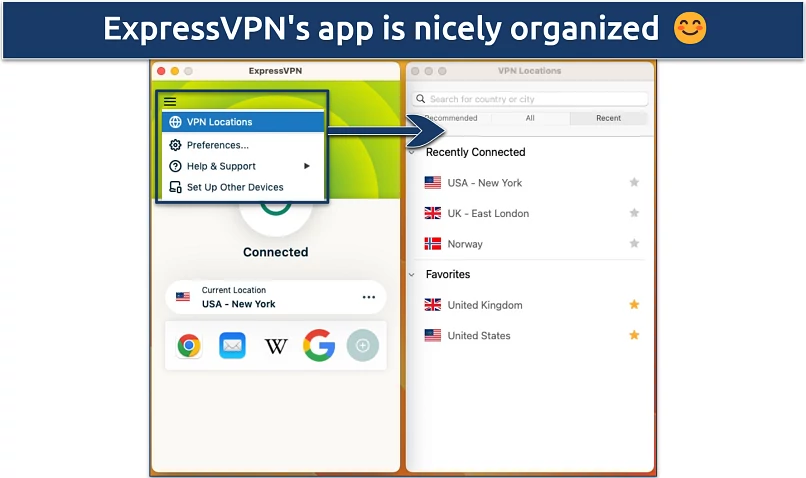Image resolution: width=806 pixels, height=478 pixels.
Task: Close the ExpressVPN window with red button
Action: [x=161, y=71]
